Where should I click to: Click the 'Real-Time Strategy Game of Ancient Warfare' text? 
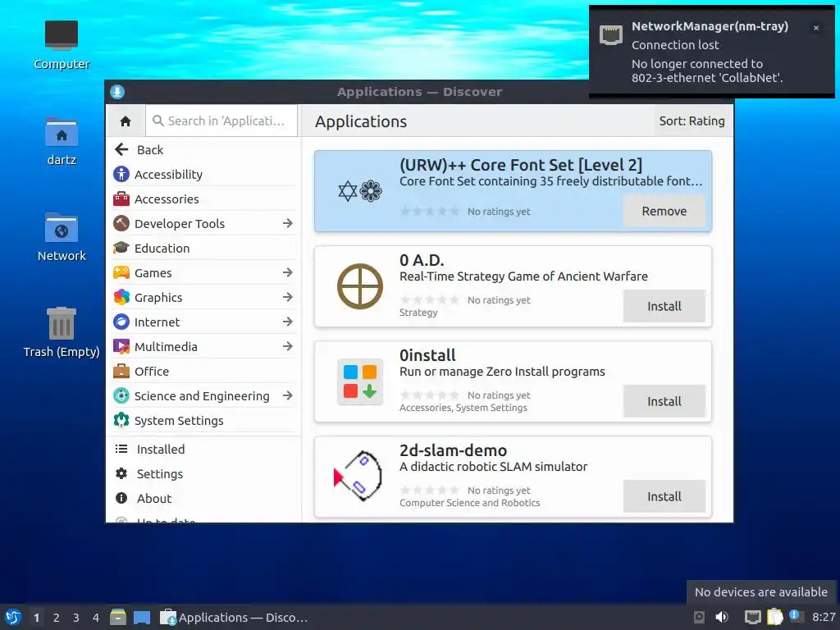point(523,276)
